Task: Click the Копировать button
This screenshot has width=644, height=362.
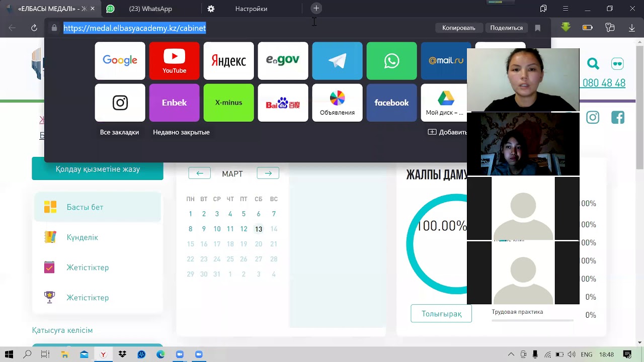Action: [x=459, y=28]
